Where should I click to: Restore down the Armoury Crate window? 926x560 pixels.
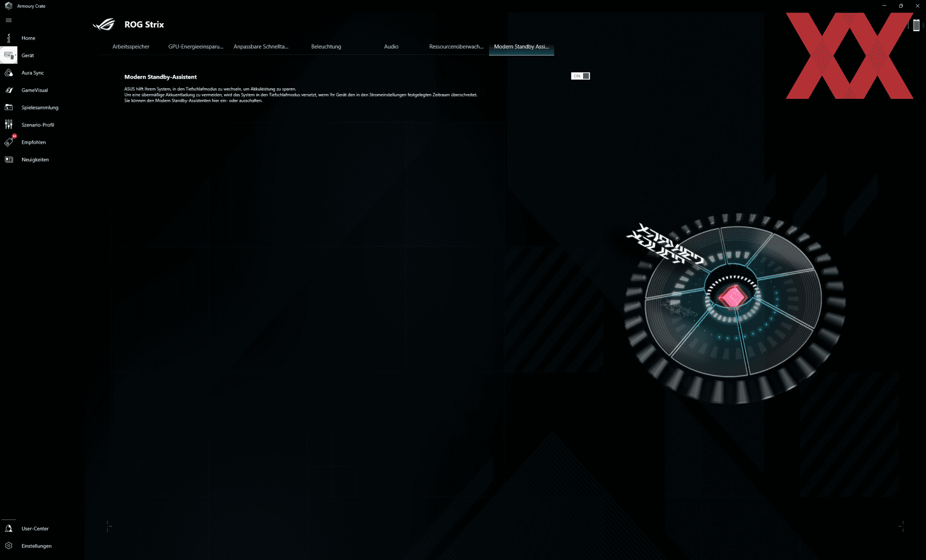click(900, 6)
